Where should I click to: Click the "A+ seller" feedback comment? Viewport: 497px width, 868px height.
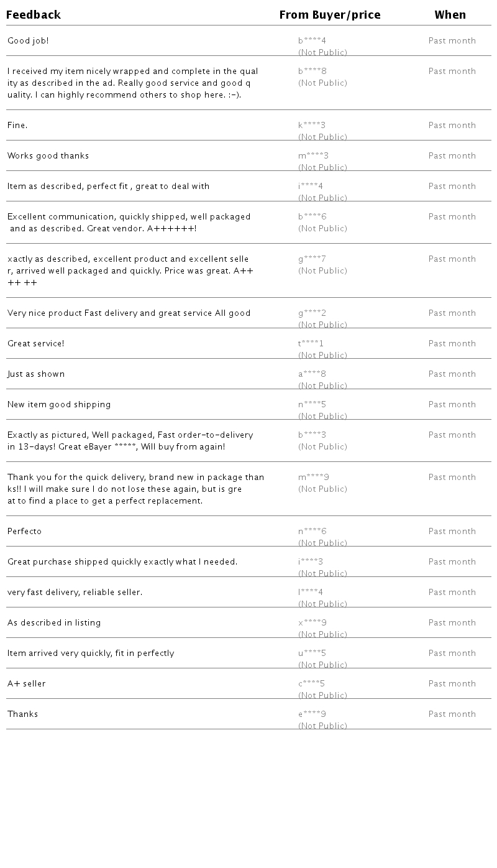pos(27,684)
